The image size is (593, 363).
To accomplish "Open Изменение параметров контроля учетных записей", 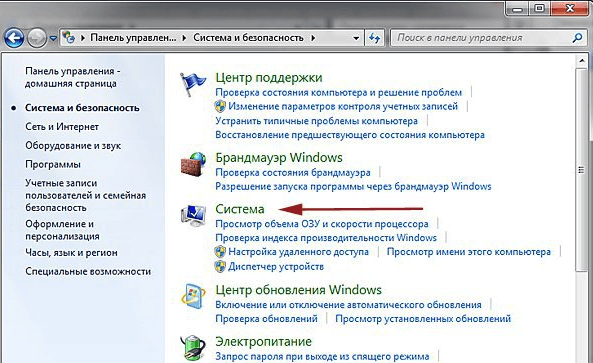I will coord(343,106).
